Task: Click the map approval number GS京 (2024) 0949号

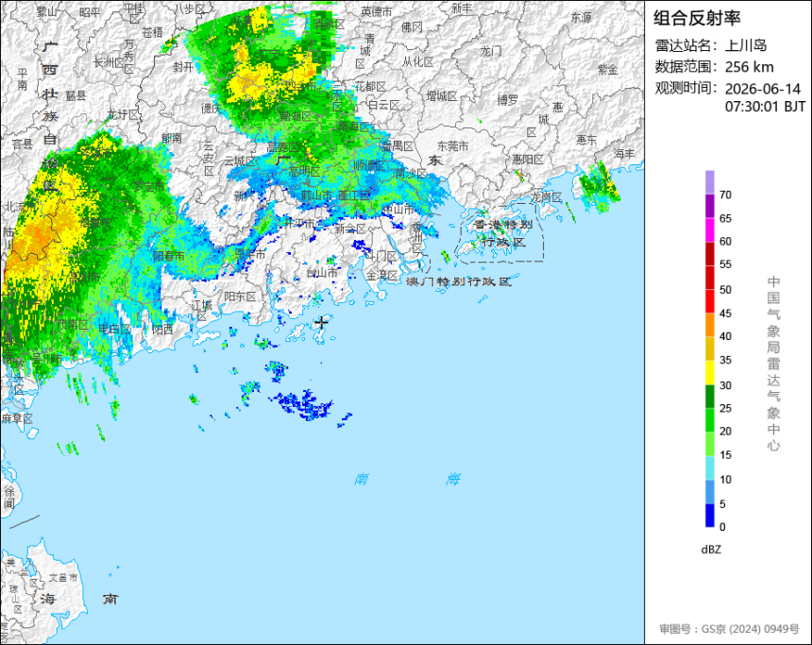Action: click(x=751, y=629)
